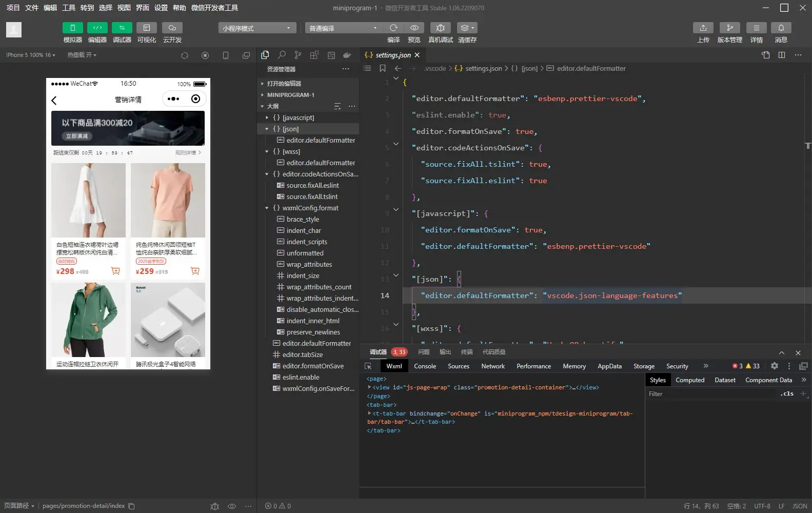Click the 规则详情 link in simulator
812x513 pixels.
[x=188, y=153]
